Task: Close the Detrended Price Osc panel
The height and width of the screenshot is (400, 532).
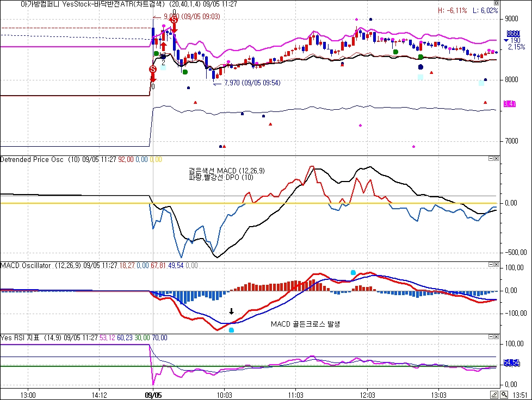Action: (x=497, y=158)
